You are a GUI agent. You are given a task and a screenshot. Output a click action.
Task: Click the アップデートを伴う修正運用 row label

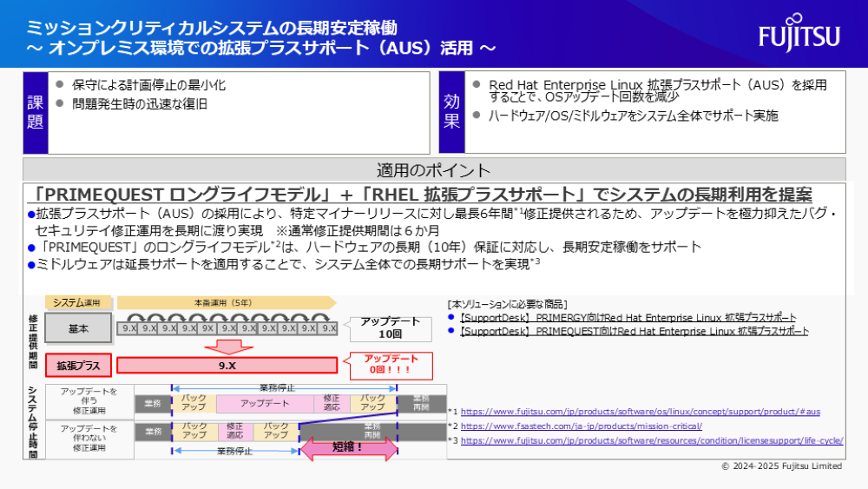click(89, 401)
